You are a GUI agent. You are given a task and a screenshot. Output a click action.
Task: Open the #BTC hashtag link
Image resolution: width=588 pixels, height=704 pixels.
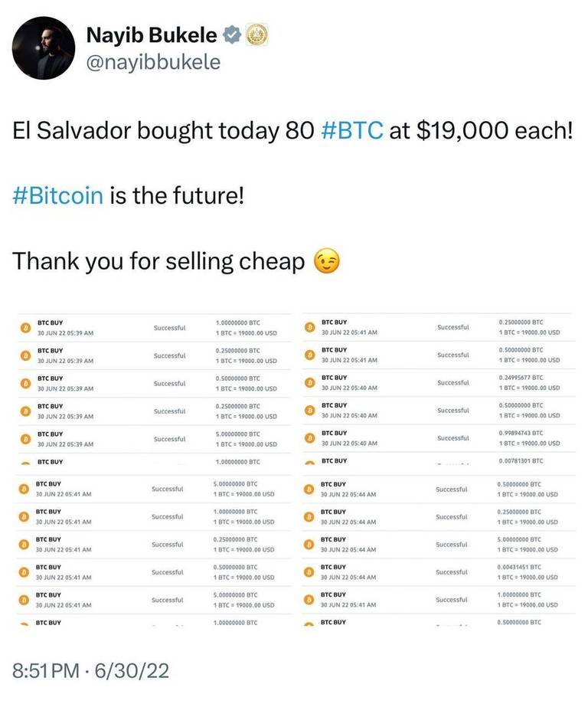pos(352,131)
